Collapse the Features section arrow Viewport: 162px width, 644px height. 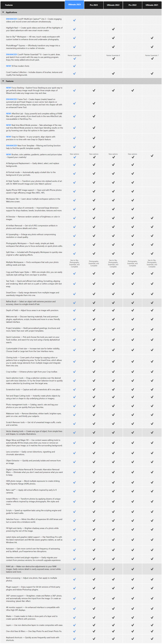click(x=3, y=81)
